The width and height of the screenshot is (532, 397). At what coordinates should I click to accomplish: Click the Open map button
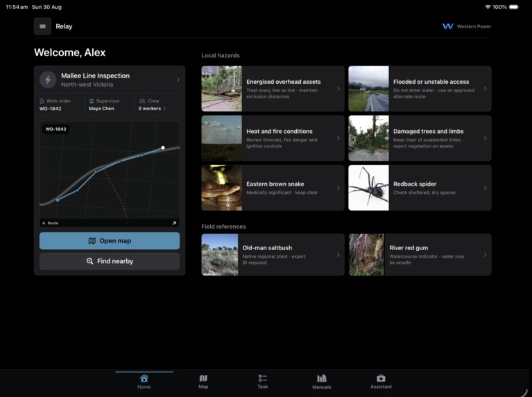(x=110, y=240)
